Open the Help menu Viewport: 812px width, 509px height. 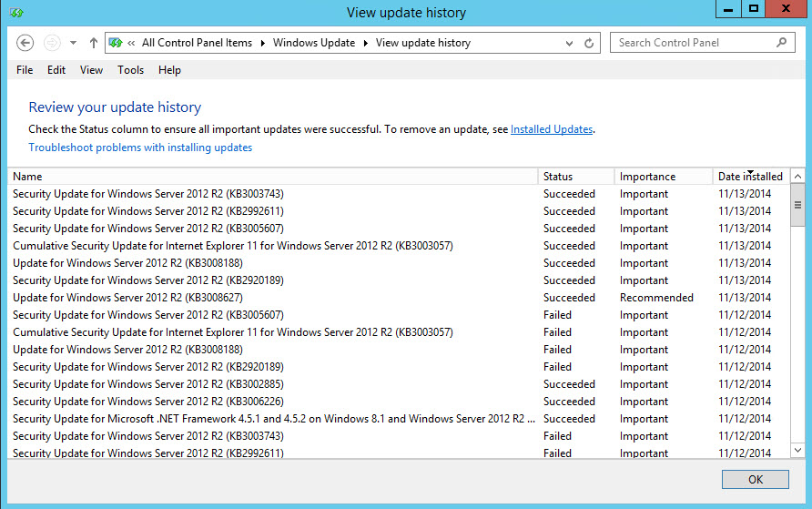pyautogui.click(x=169, y=70)
